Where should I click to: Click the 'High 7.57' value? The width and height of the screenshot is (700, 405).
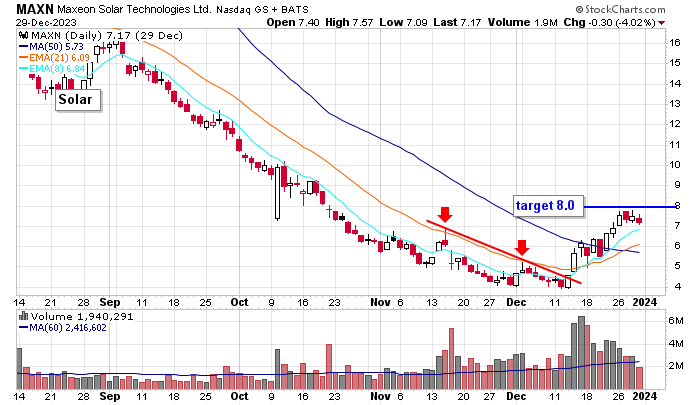350,22
